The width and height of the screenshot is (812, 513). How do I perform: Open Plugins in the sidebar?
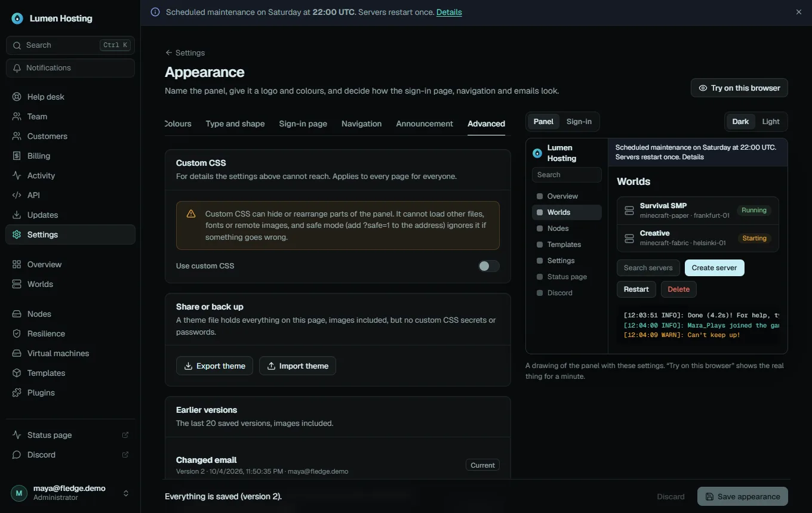coord(70,393)
